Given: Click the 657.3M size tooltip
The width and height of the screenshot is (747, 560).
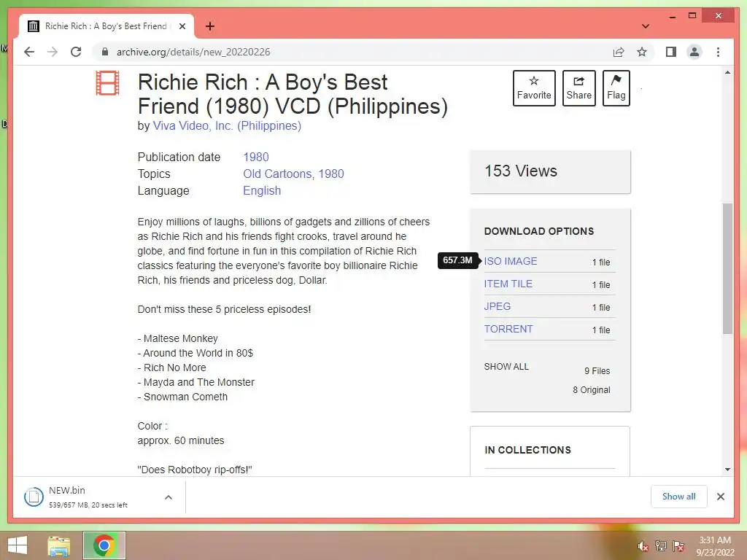Looking at the screenshot, I should [x=457, y=260].
